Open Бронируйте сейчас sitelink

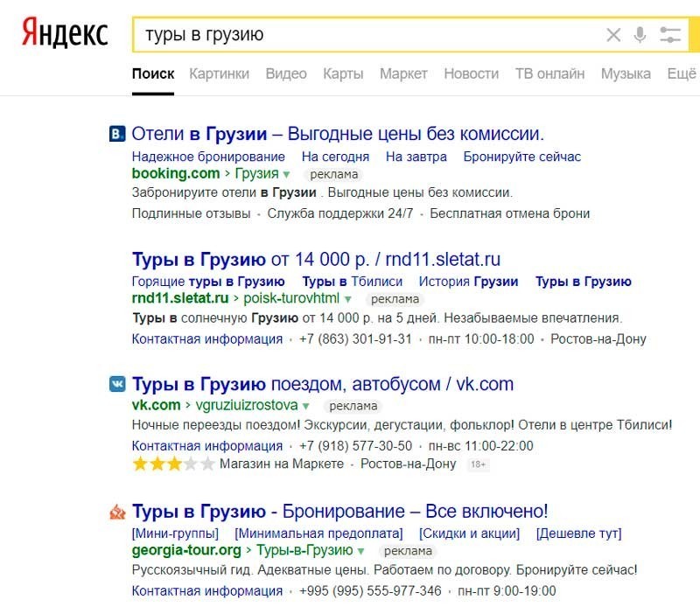point(521,157)
